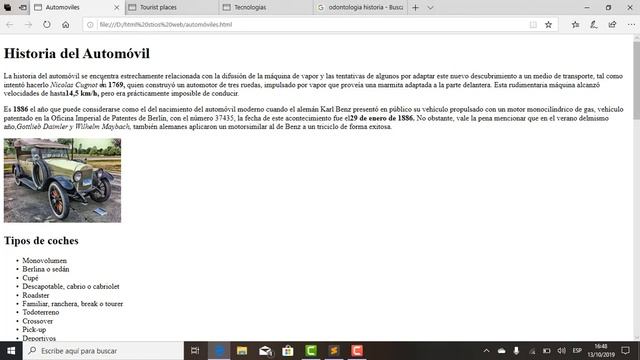Open the clock and calendar
Screen dimensions: 640x360
(601, 351)
